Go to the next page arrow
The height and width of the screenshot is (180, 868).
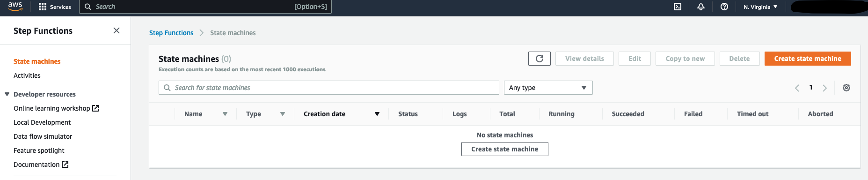point(824,88)
